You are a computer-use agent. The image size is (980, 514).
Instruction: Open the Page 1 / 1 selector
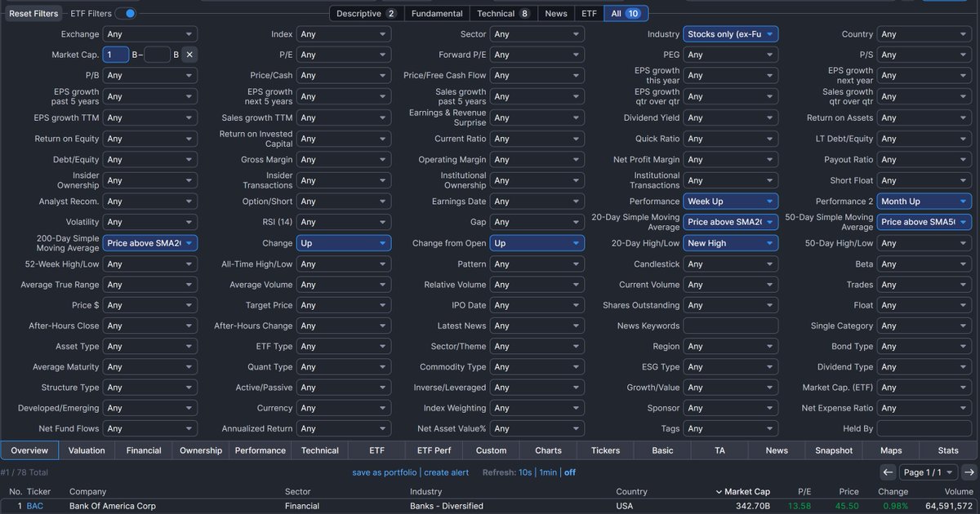tap(929, 472)
